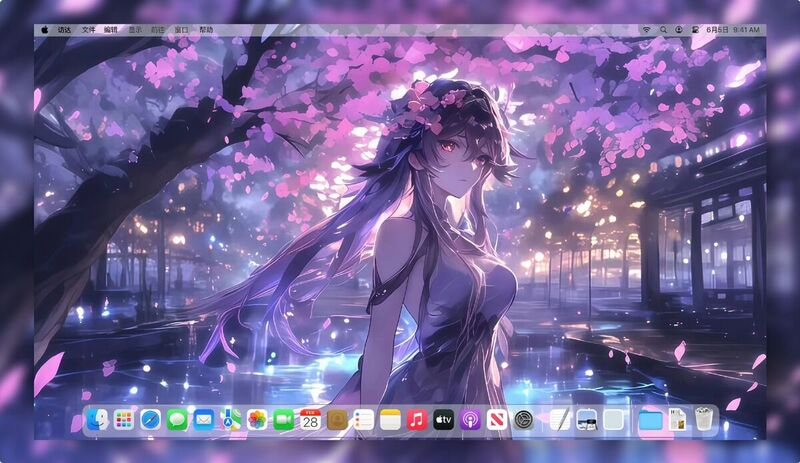Screen dimensions: 800x463
Task: Open the Mail app from the Dock
Action: [204, 420]
